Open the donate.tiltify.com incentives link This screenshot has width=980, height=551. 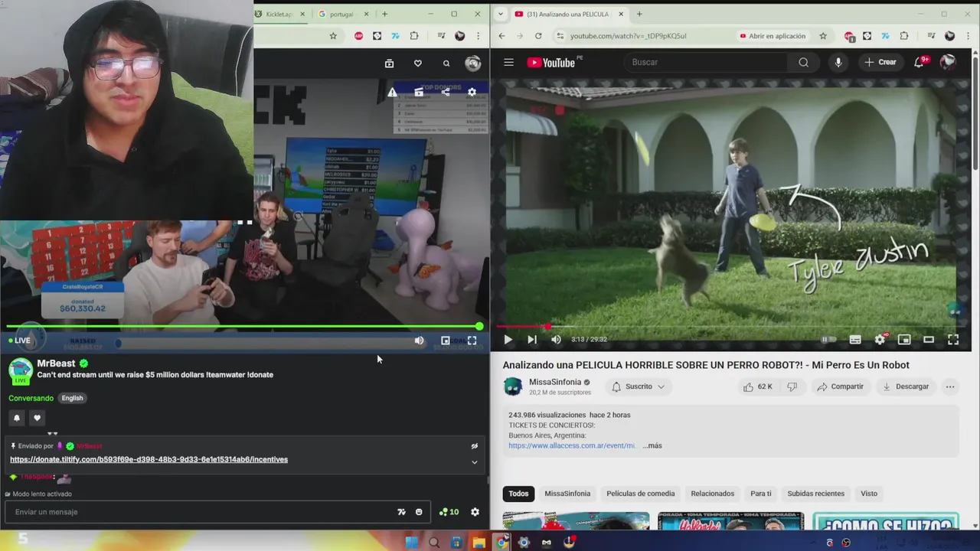149,459
